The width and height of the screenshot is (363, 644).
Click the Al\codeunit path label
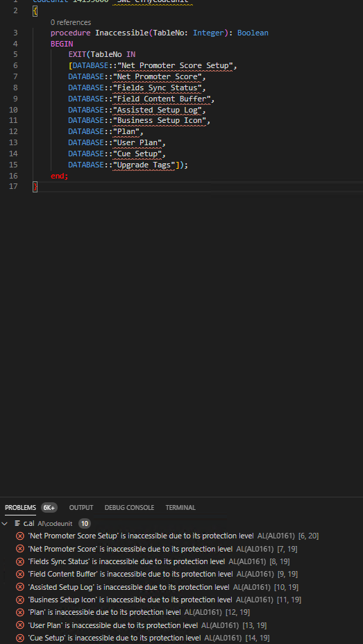coord(55,524)
